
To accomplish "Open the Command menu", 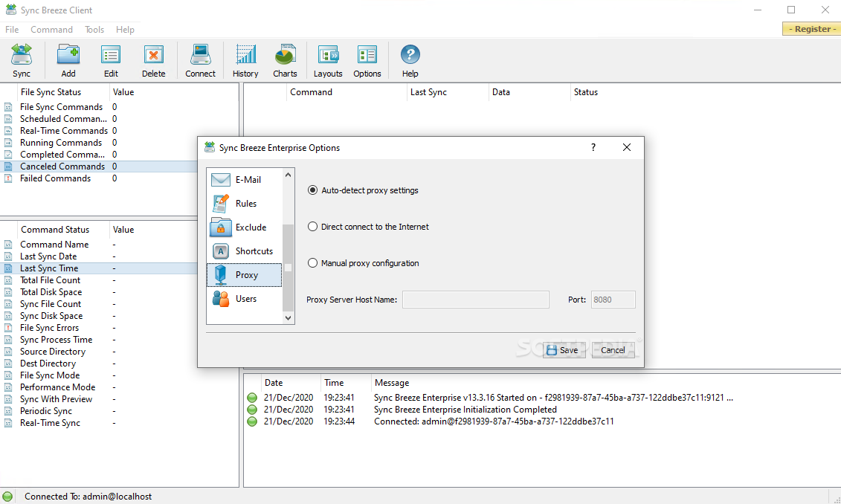I will 51,30.
